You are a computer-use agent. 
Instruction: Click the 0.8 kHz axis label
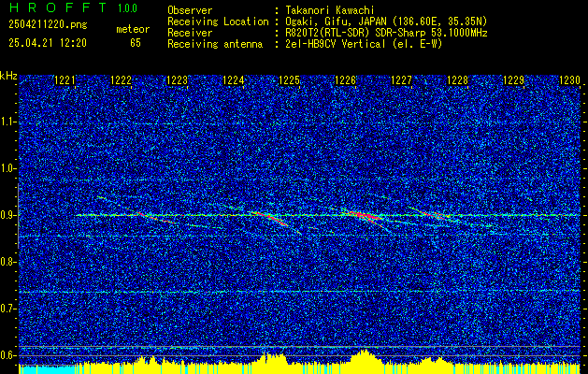coord(7,262)
